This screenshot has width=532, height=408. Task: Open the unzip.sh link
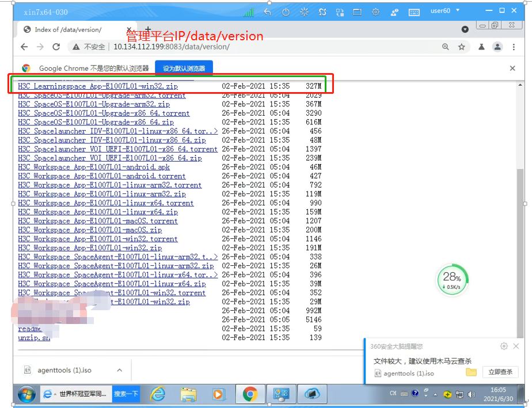(34, 338)
